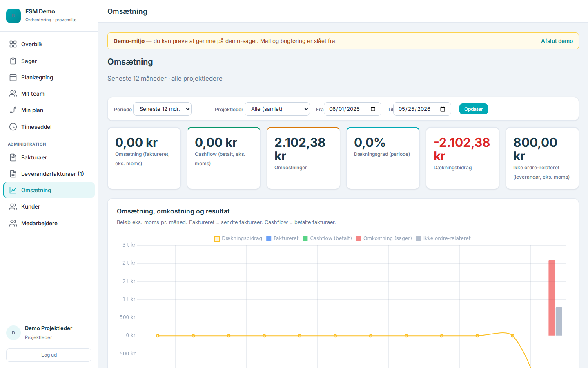The width and height of the screenshot is (588, 368).
Task: Click the Til date field 05/25/2026
Action: 422,109
